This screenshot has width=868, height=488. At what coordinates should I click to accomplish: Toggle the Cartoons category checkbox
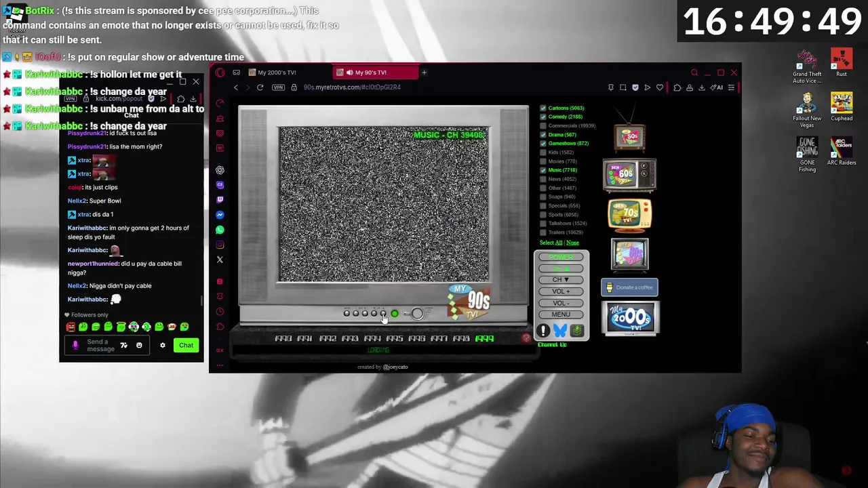coord(543,108)
